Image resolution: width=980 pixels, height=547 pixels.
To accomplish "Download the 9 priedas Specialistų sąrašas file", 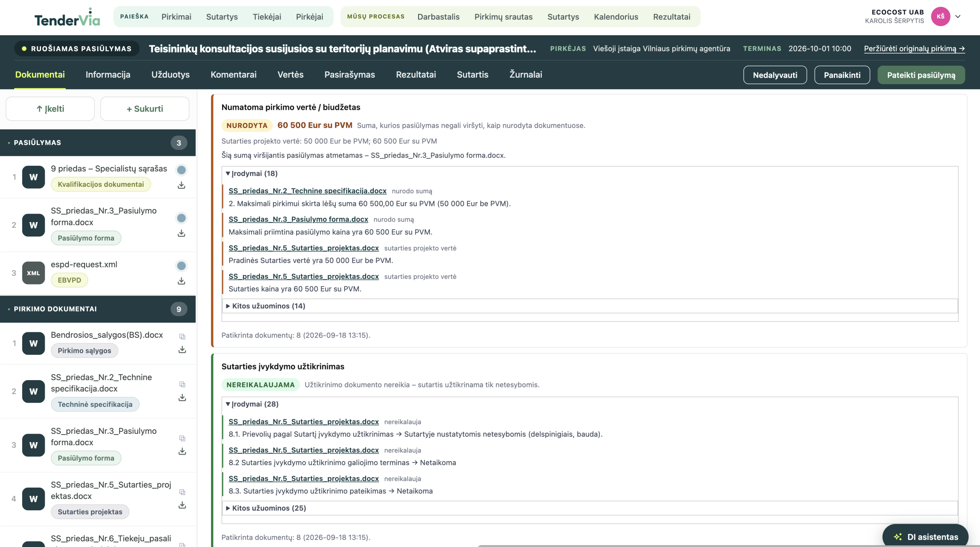I will (181, 185).
